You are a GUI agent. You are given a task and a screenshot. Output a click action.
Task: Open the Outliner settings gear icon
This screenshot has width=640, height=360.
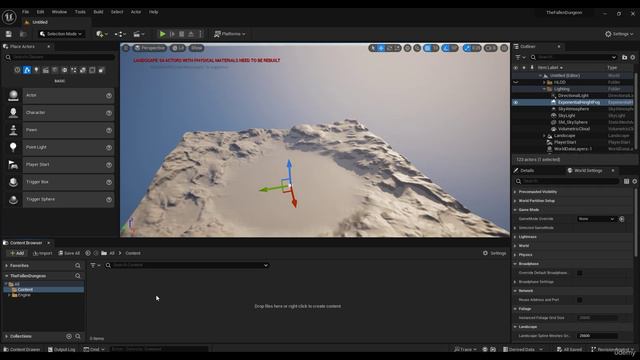[633, 58]
